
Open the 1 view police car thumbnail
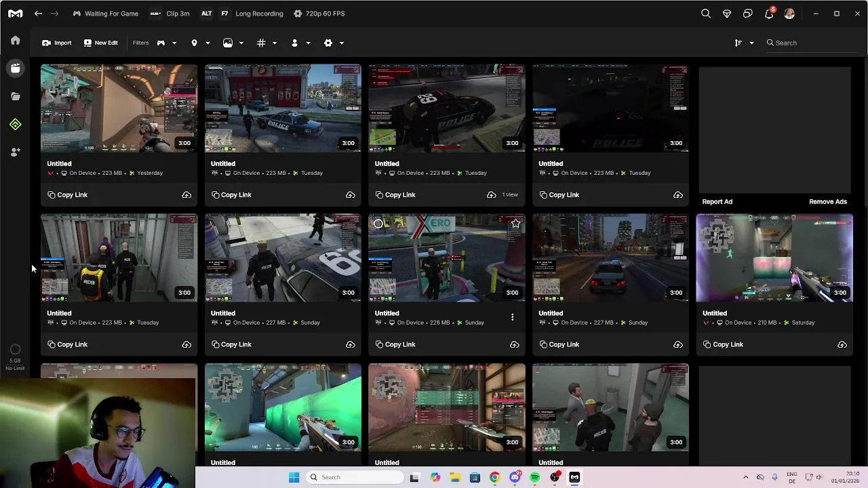click(447, 108)
